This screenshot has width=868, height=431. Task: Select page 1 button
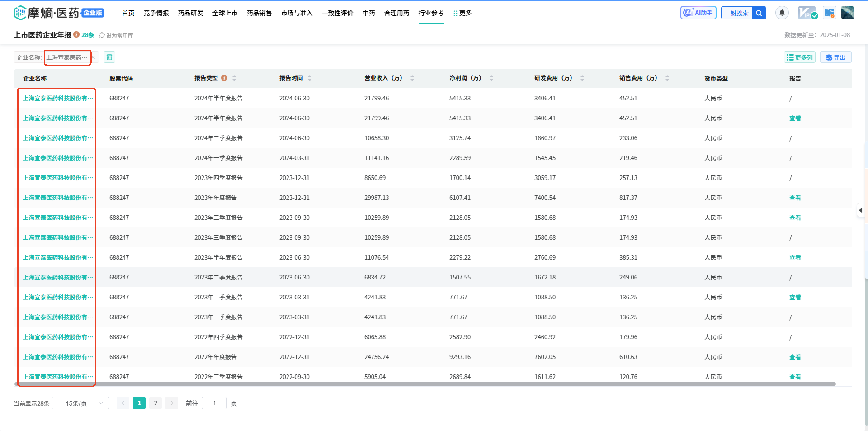[139, 403]
